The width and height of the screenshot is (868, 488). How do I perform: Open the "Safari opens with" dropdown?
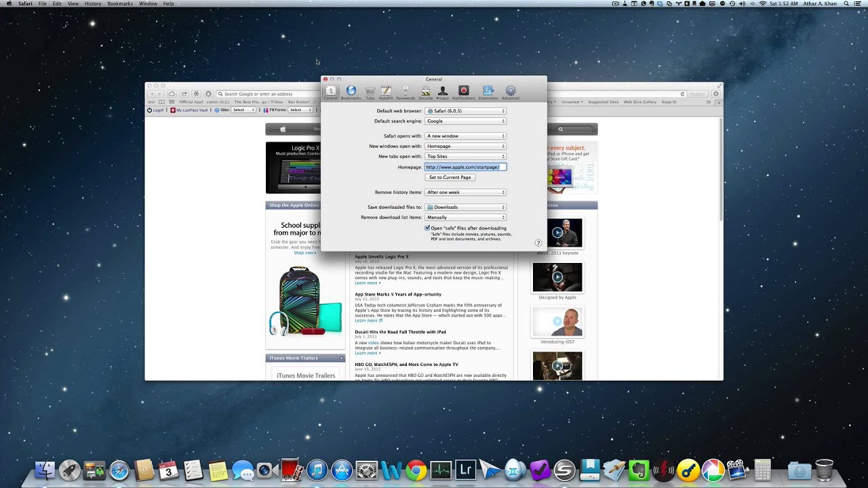point(465,136)
